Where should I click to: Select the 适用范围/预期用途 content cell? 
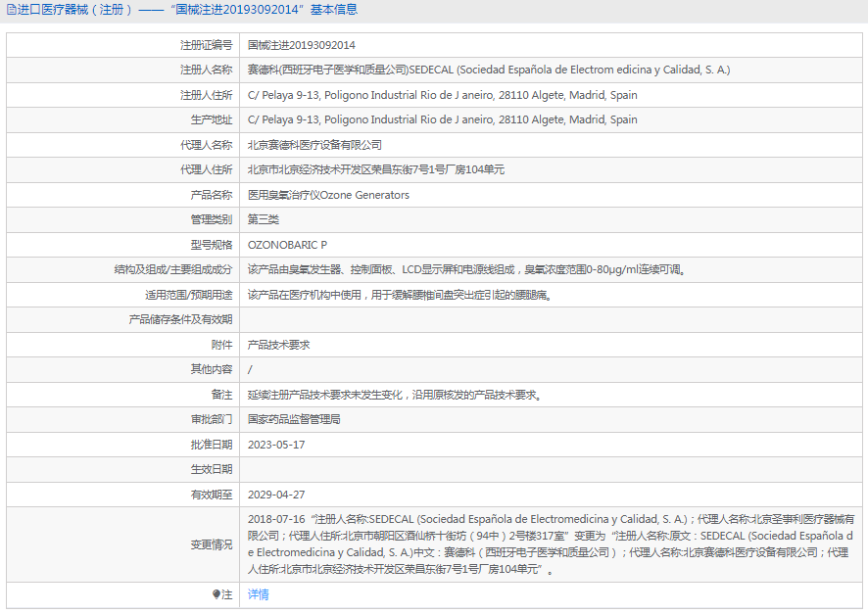point(399,294)
